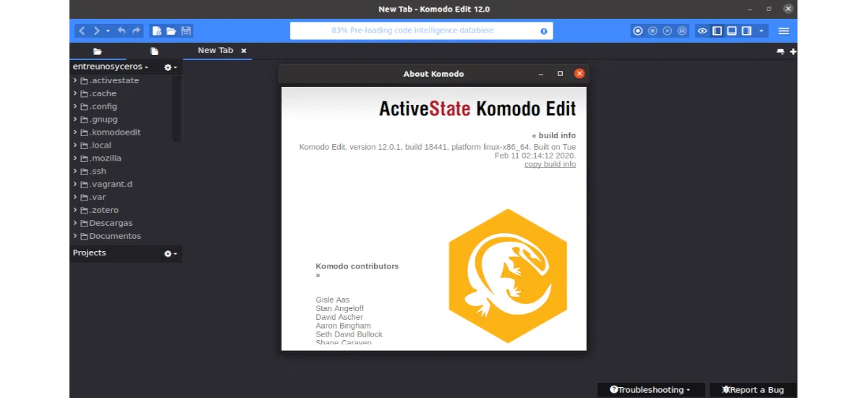Save the recorded macro to toolbox
868x398 pixels.
(x=681, y=31)
